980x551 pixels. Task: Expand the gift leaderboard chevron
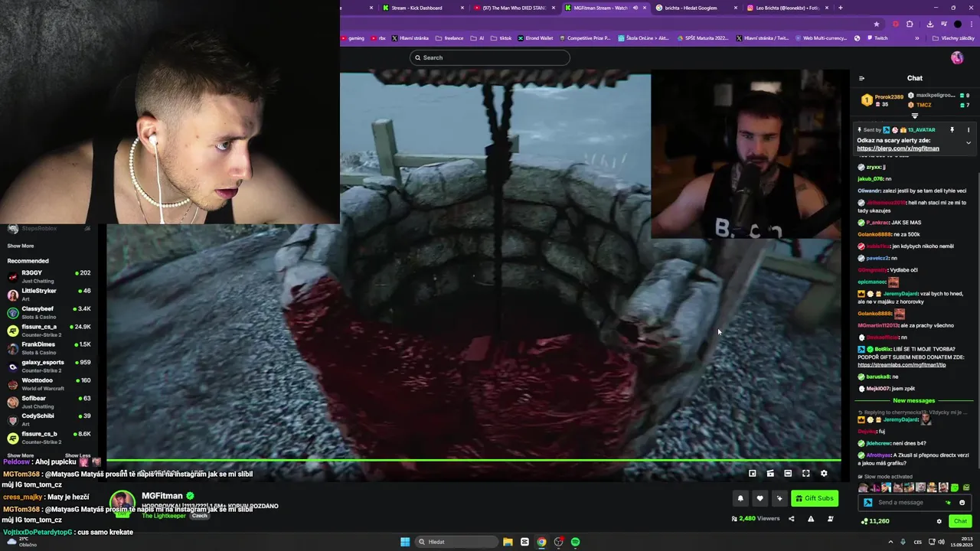click(914, 116)
